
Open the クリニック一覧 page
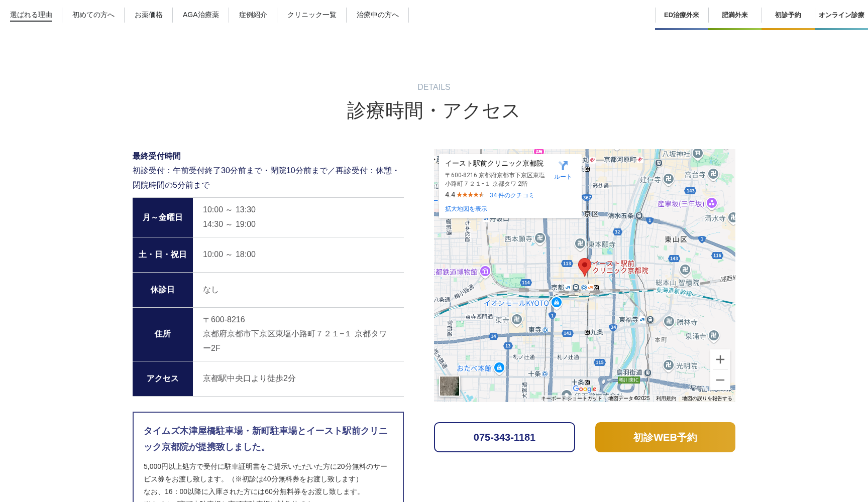(x=312, y=15)
